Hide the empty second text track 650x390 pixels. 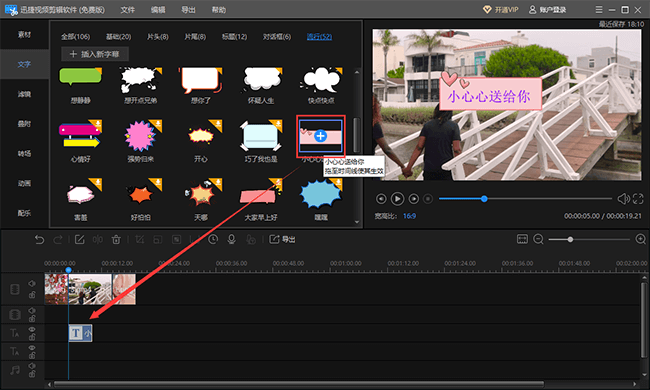point(32,348)
